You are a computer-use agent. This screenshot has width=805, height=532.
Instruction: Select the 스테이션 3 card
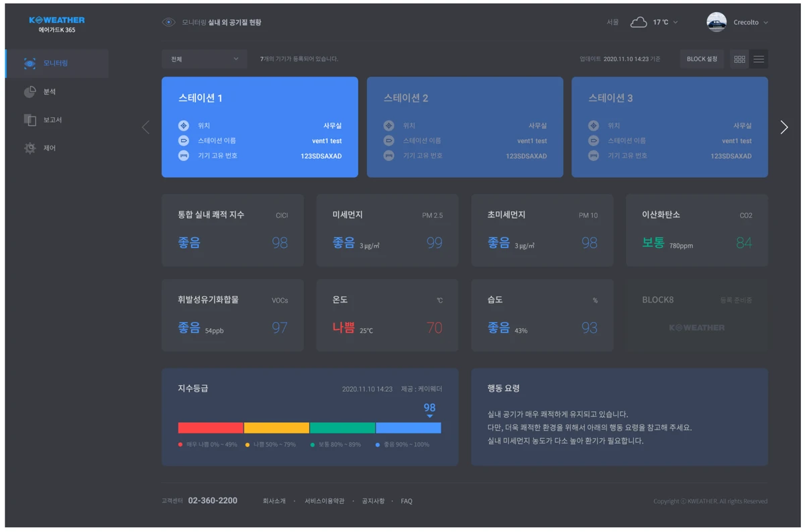point(669,127)
